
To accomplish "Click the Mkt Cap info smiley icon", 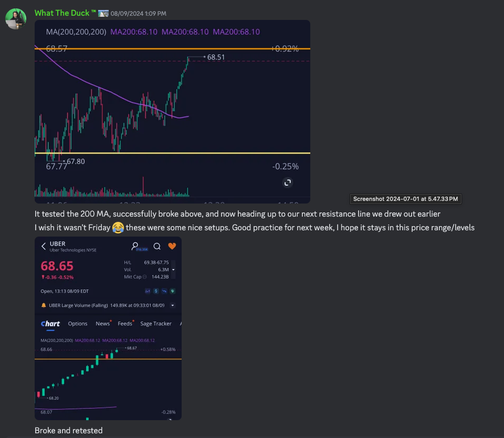I will click(145, 276).
